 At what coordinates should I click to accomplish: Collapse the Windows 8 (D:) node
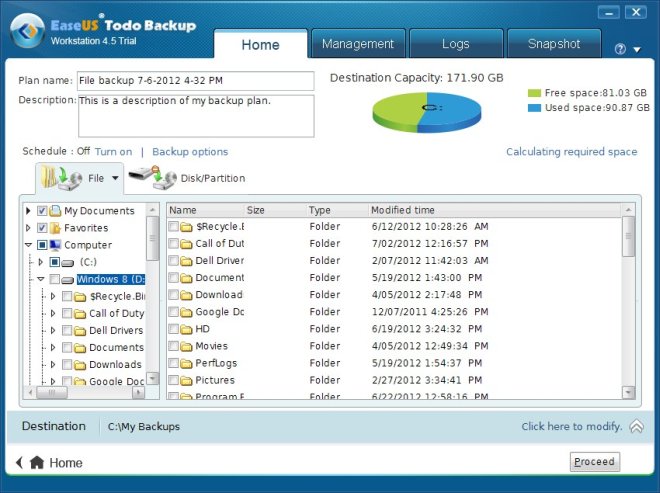pyautogui.click(x=40, y=279)
